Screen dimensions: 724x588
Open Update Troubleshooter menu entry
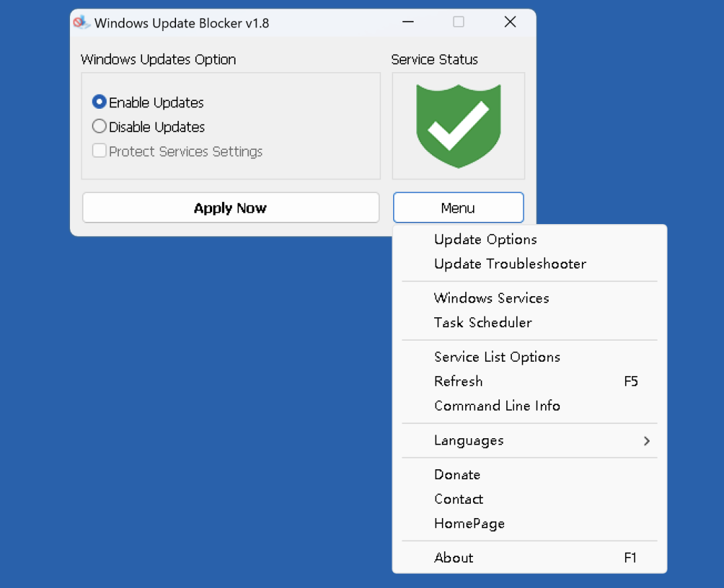coord(529,264)
